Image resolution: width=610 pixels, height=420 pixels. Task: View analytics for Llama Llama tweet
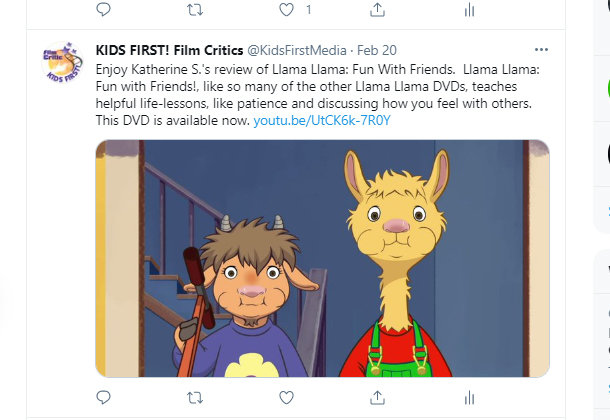470,397
